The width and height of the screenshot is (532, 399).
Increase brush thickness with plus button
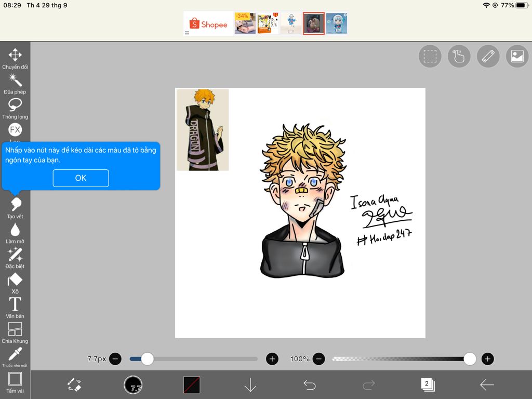[272, 359]
